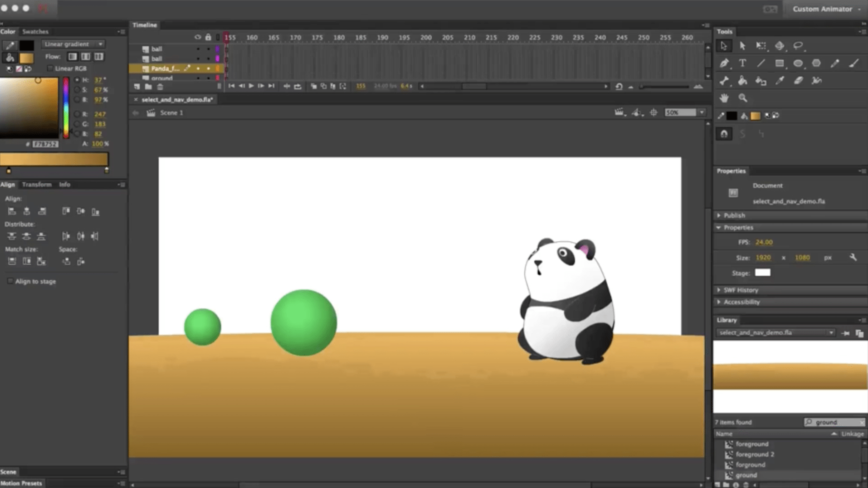The image size is (868, 488).
Task: Select the Hand tool
Action: coord(724,98)
